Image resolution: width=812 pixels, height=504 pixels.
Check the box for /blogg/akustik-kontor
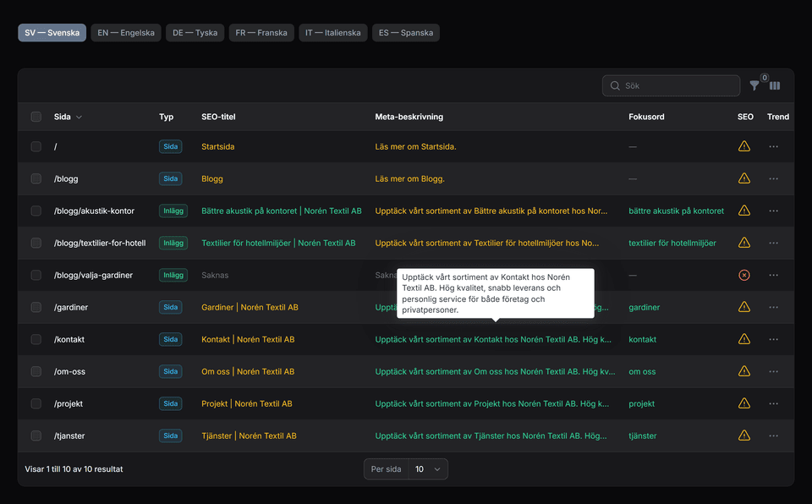pyautogui.click(x=36, y=211)
